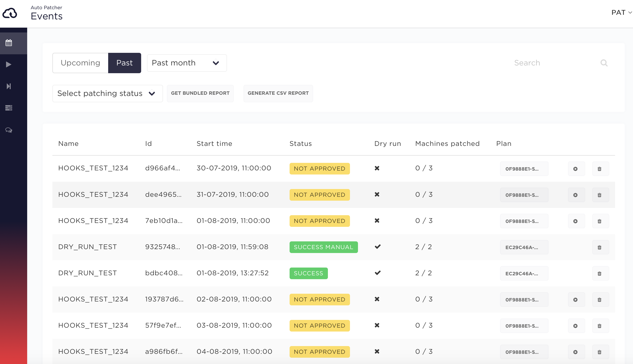Click start time 30-07-2019, 11:00:00
The height and width of the screenshot is (364, 633).
pos(234,168)
